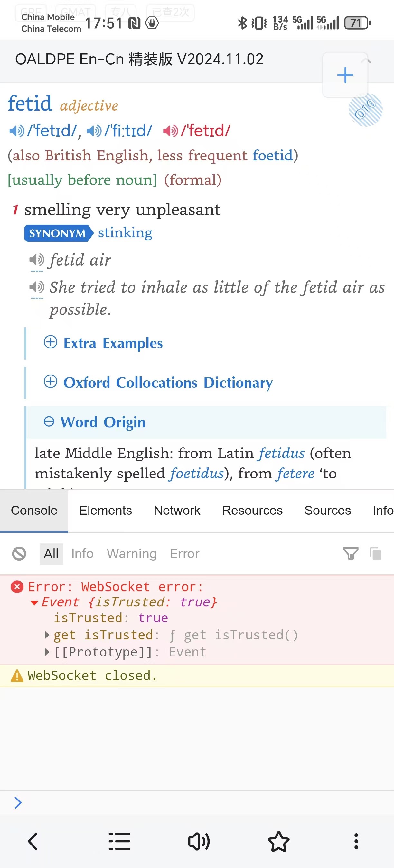Image resolution: width=394 pixels, height=868 pixels.
Task: Switch to the Elements tab
Action: click(x=105, y=511)
